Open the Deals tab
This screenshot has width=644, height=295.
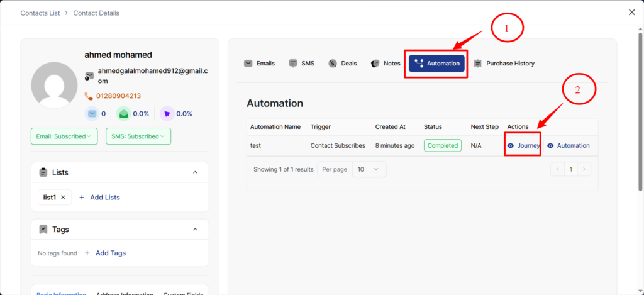[x=343, y=63]
